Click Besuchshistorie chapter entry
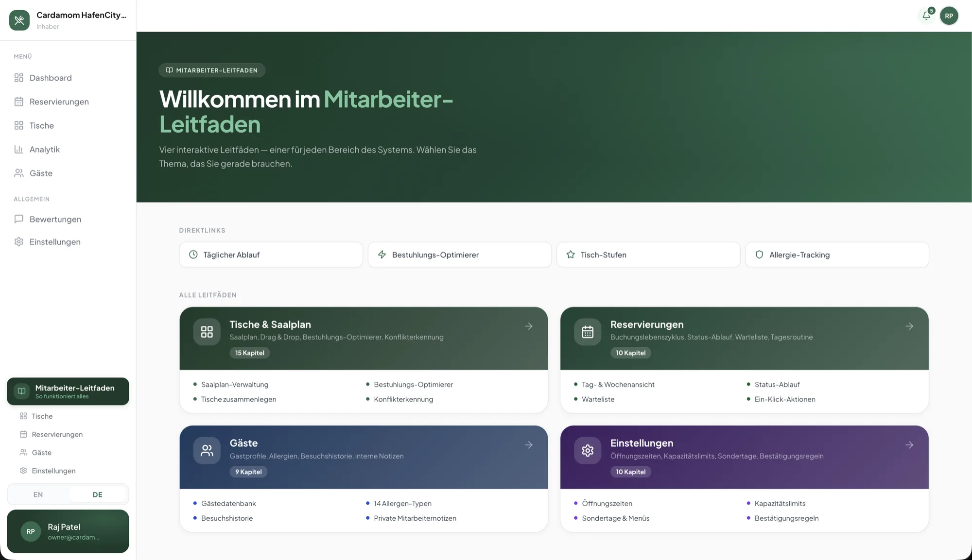 click(x=227, y=518)
